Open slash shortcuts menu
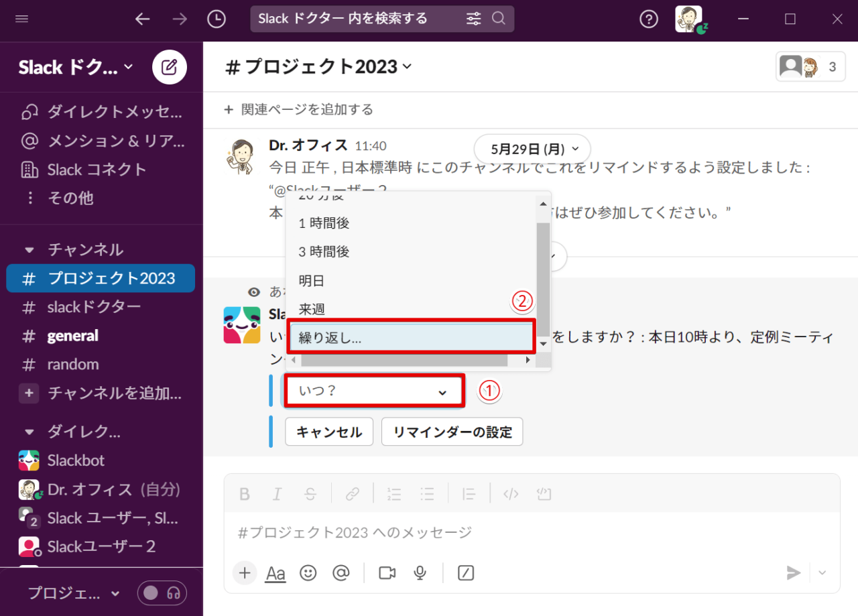858x616 pixels. pyautogui.click(x=467, y=573)
